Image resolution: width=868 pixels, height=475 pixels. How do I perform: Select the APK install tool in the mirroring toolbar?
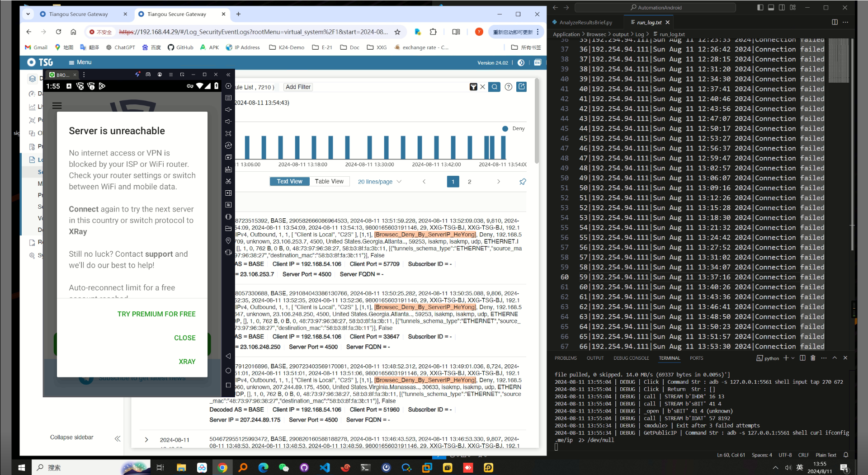pos(228,169)
